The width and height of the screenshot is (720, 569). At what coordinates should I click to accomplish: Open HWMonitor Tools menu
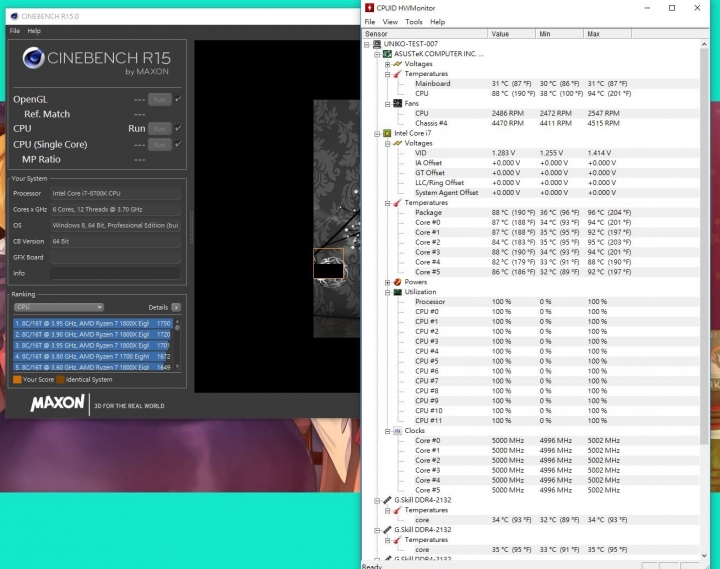[414, 22]
